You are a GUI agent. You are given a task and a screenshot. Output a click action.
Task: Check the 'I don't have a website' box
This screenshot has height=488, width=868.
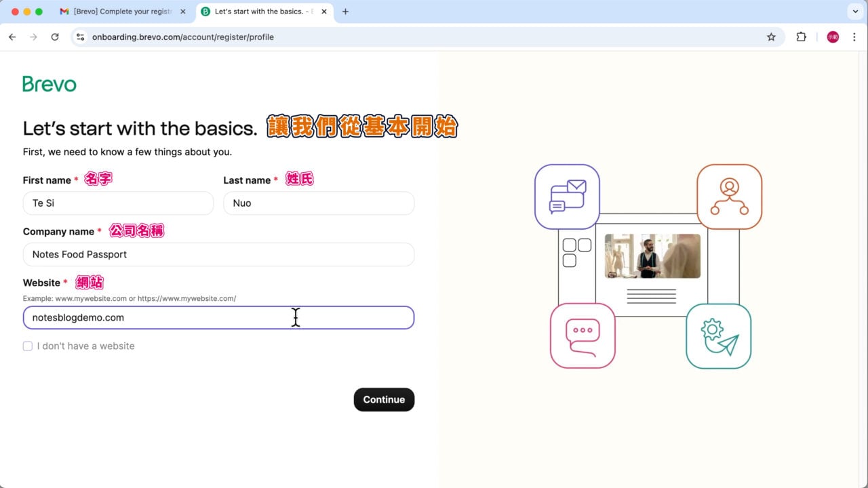pyautogui.click(x=28, y=346)
